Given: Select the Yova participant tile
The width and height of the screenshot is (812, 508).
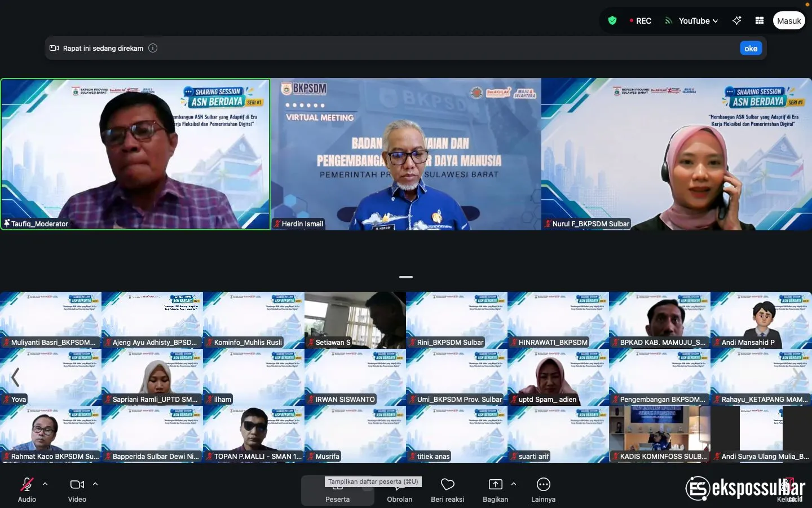Looking at the screenshot, I should coord(51,377).
